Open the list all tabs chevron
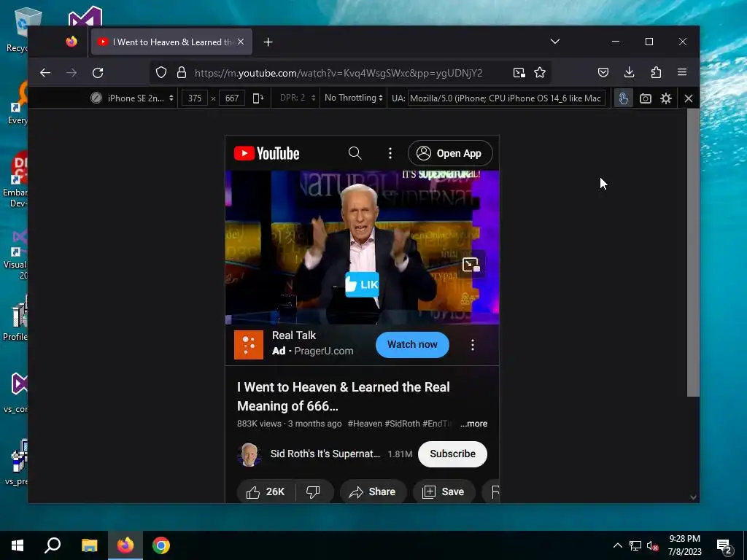The image size is (747, 560). click(555, 42)
